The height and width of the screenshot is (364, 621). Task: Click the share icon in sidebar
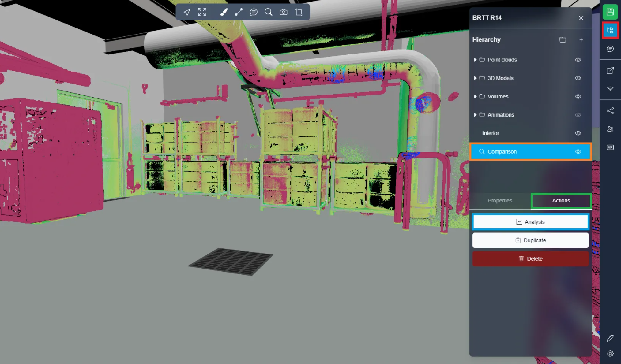tap(610, 111)
